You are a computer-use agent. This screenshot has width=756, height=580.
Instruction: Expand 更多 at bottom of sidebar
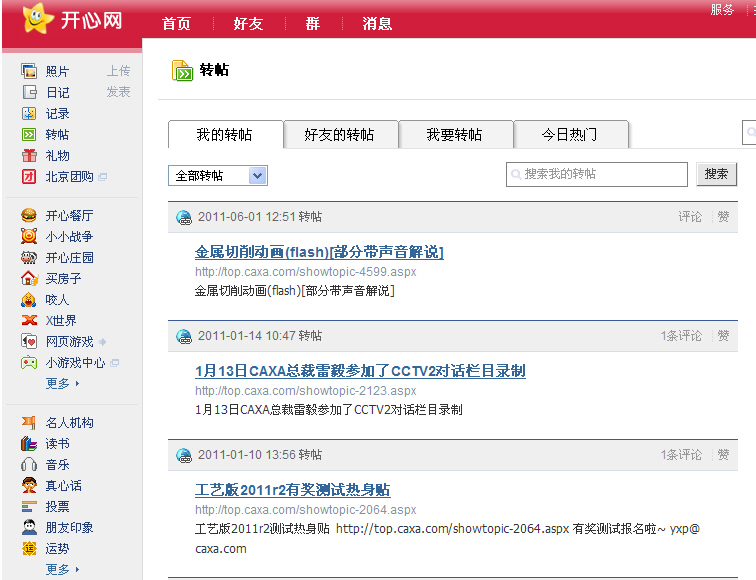pos(61,569)
